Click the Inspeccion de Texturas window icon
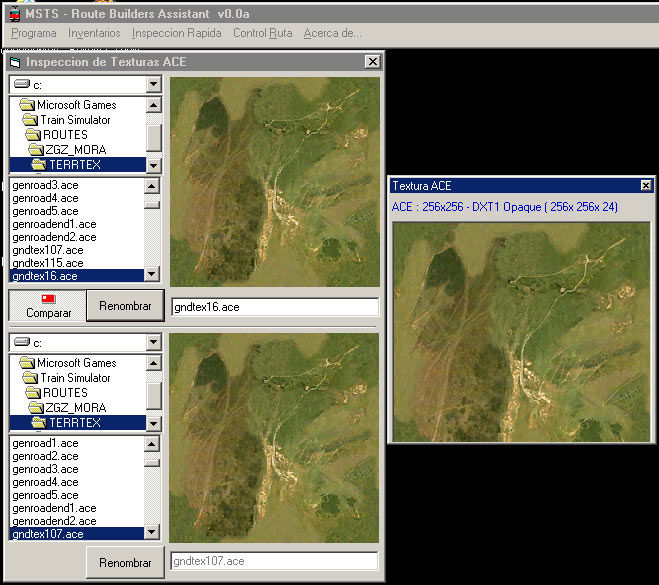 [x=15, y=62]
